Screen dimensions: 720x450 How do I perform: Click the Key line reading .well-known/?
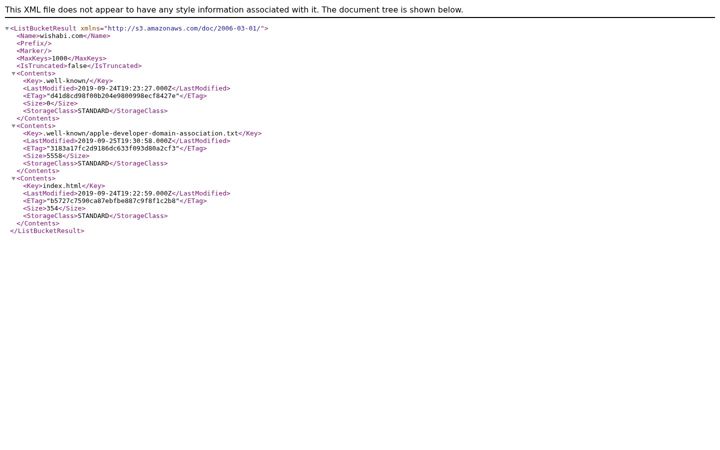(x=68, y=81)
